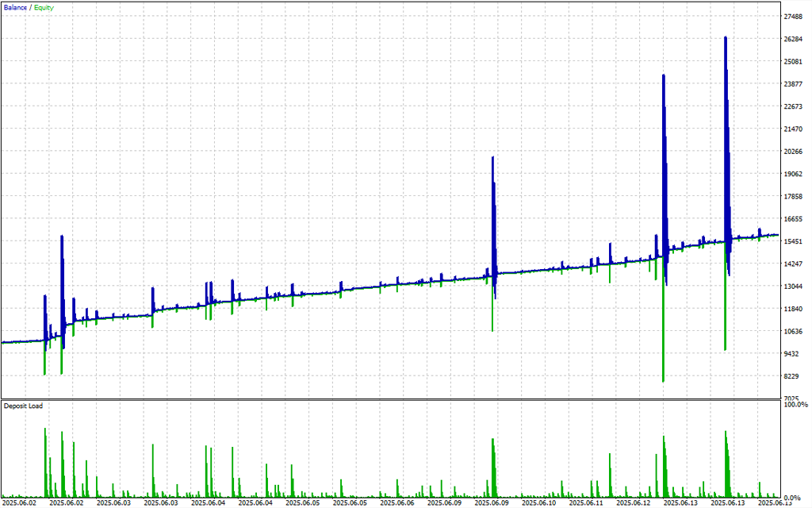
Task: Click the 10636 axis value
Action: pyautogui.click(x=794, y=332)
